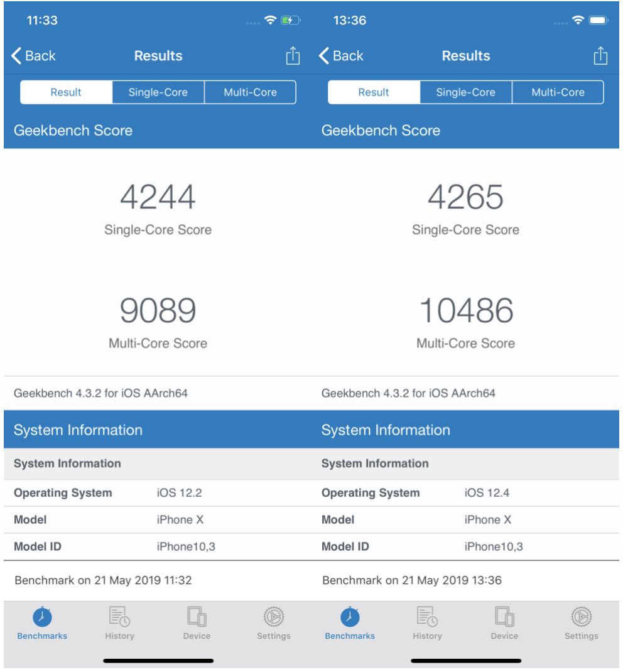623x672 pixels.
Task: Open Settings gear on the left screen
Action: 274,617
